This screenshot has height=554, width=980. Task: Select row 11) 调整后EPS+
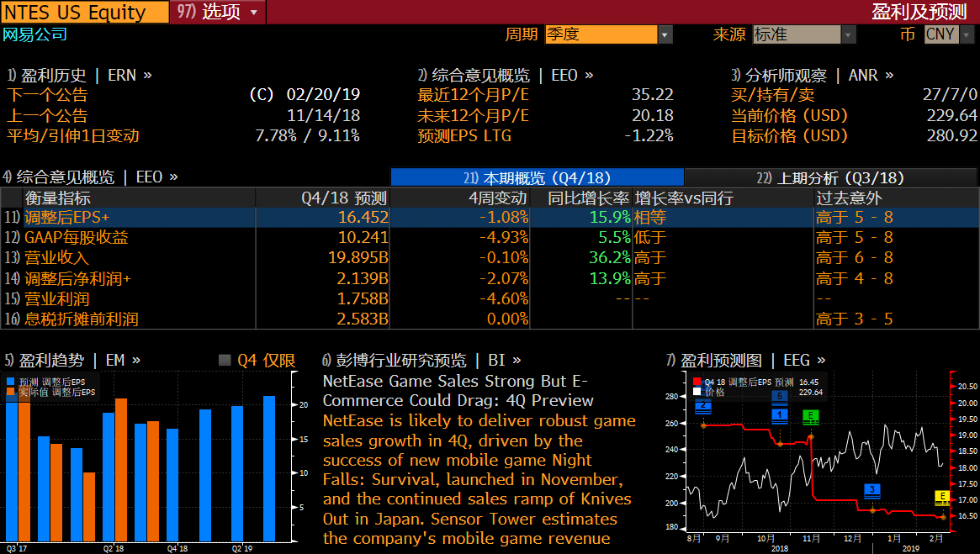[490, 218]
